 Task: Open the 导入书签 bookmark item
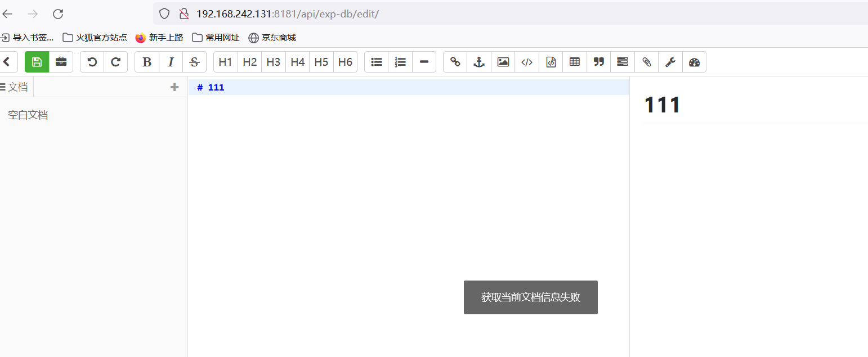(28, 38)
